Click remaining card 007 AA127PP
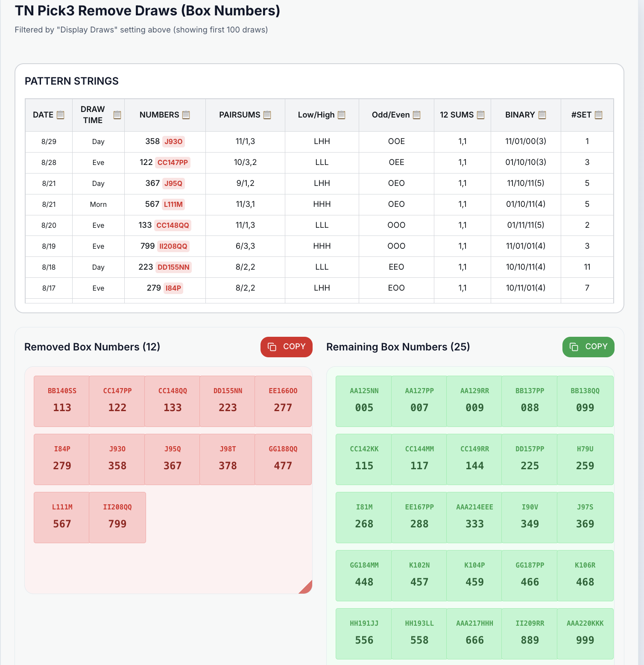Screen dimensions: 644x665 [419, 401]
